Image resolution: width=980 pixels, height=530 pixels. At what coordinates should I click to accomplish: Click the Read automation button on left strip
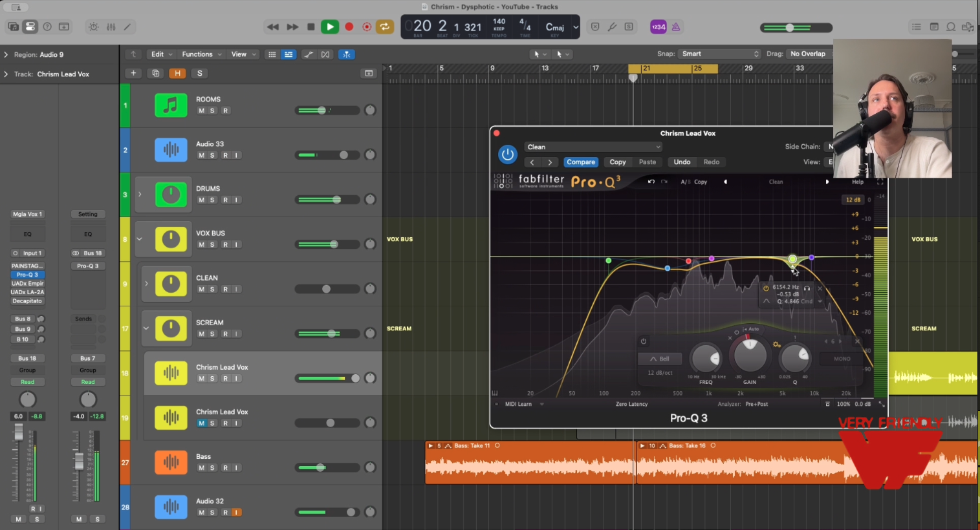tap(27, 382)
